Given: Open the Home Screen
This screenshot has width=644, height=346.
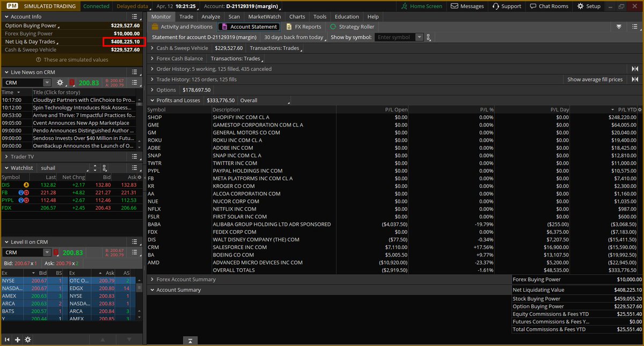Looking at the screenshot, I should point(422,6).
